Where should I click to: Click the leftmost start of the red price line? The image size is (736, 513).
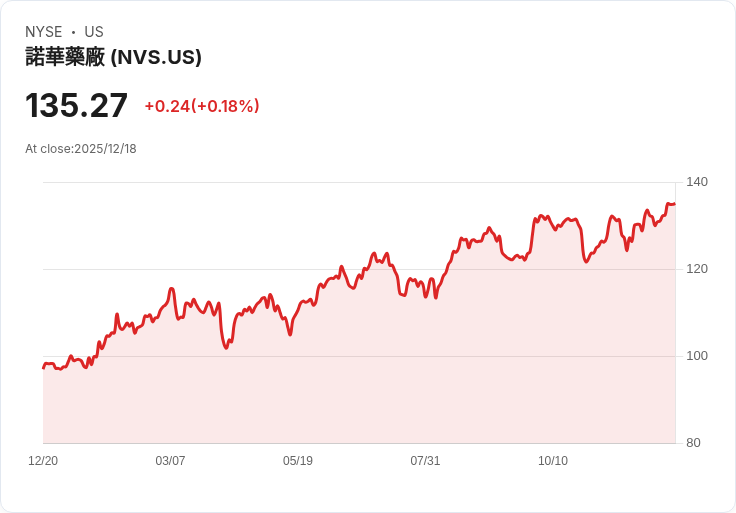[44, 368]
